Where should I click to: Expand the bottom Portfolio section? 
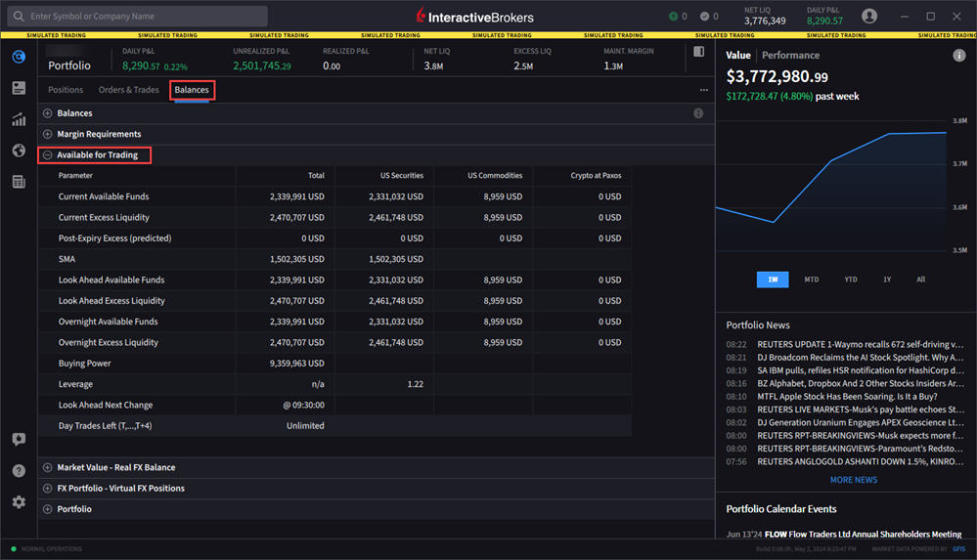click(x=47, y=509)
